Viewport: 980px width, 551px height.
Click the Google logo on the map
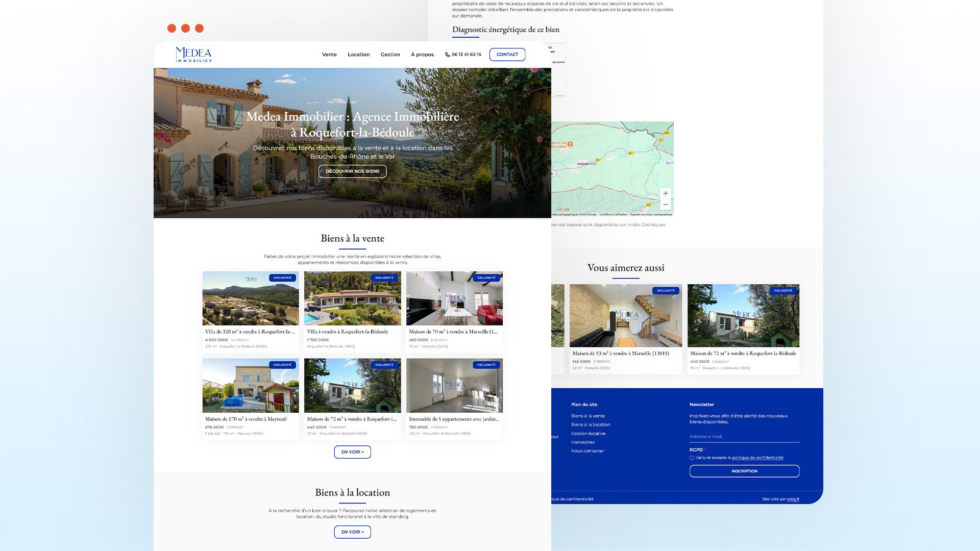(562, 209)
